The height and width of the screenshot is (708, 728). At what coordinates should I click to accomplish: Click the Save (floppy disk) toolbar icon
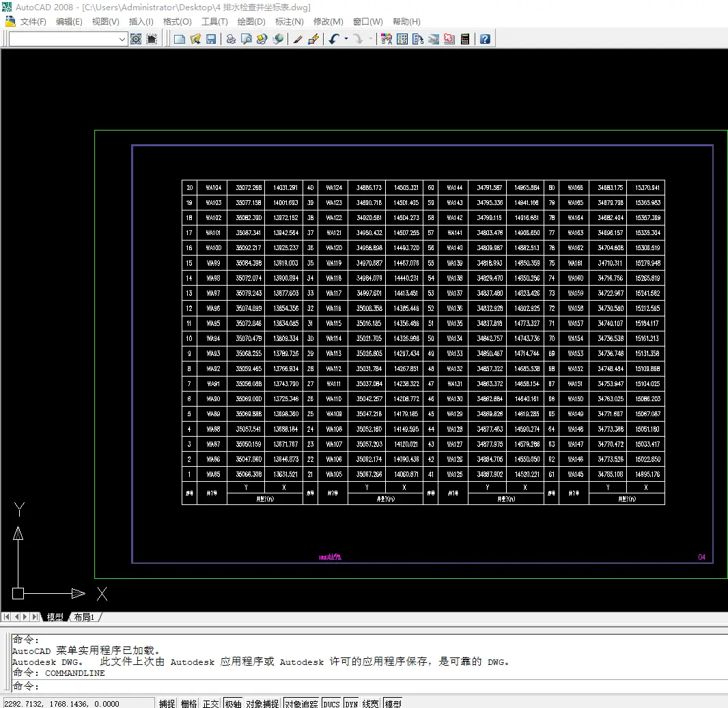pos(211,39)
